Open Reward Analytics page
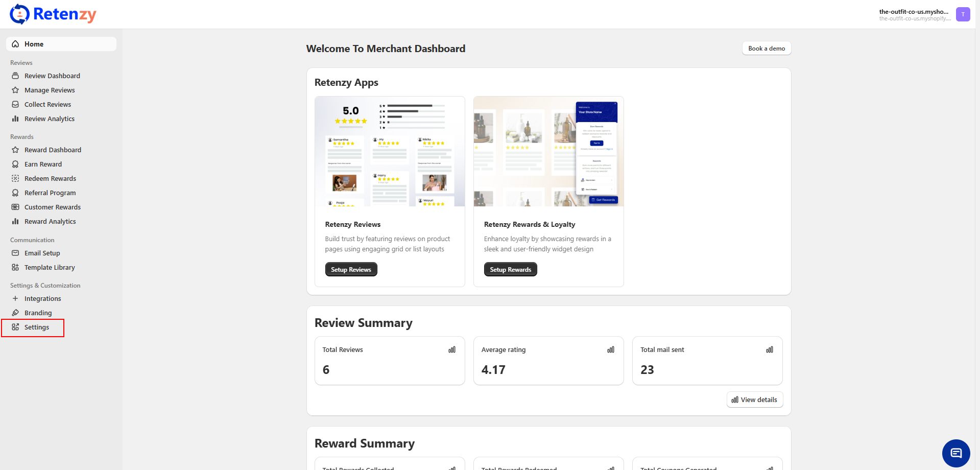 click(x=61, y=221)
